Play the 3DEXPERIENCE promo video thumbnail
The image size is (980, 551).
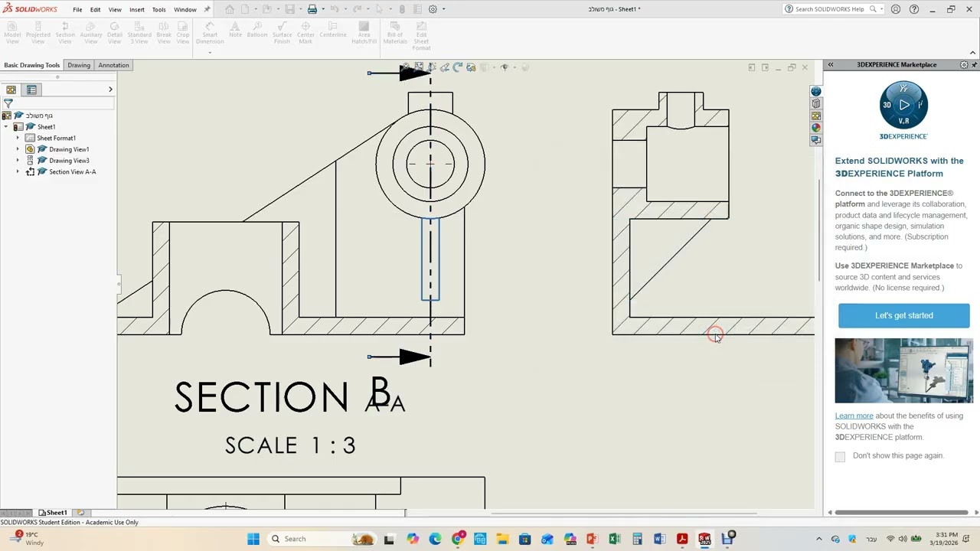tap(904, 370)
